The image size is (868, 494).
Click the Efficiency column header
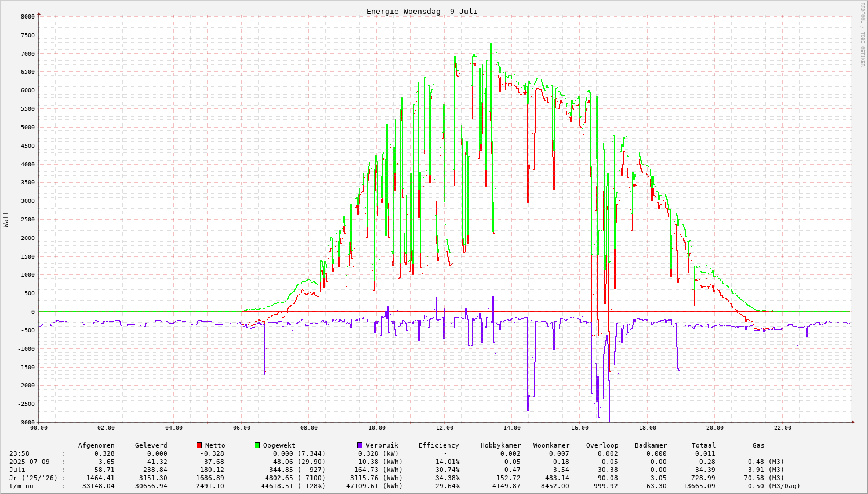[x=438, y=445]
